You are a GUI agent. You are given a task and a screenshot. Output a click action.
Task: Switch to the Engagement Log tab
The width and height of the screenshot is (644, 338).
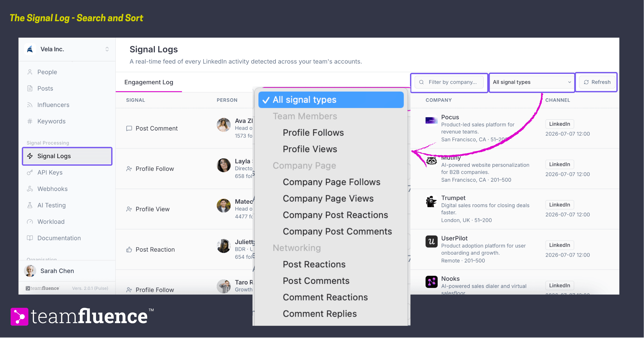(149, 82)
